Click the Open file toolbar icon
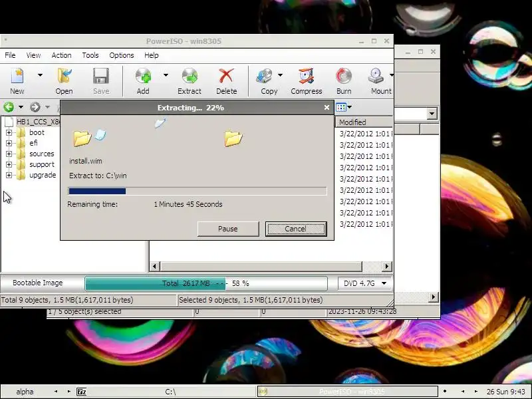The height and width of the screenshot is (399, 532). point(64,81)
